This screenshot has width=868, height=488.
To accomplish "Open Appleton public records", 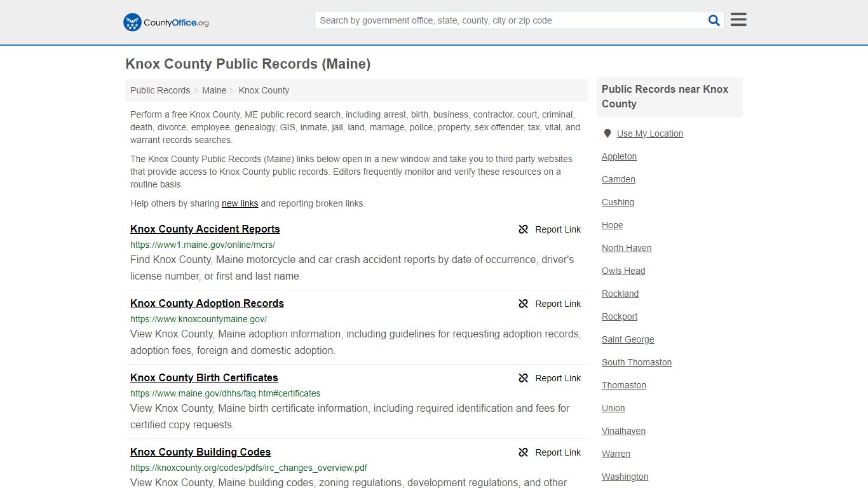I will (x=619, y=156).
